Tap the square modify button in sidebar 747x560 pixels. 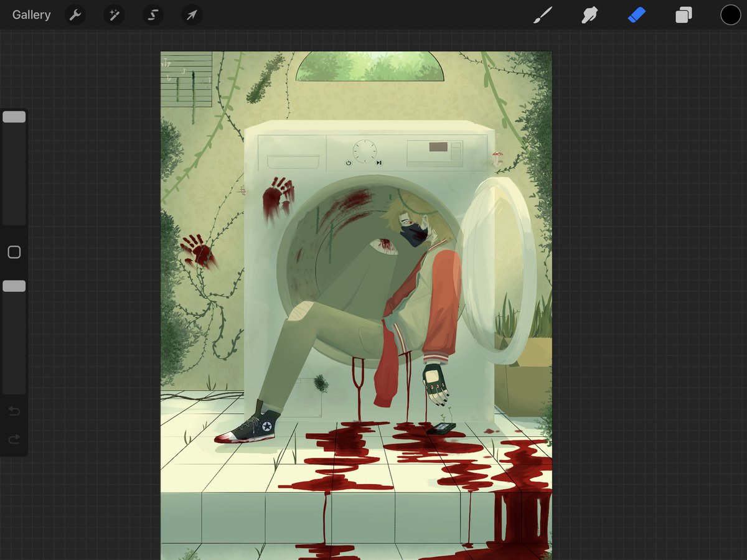(14, 252)
